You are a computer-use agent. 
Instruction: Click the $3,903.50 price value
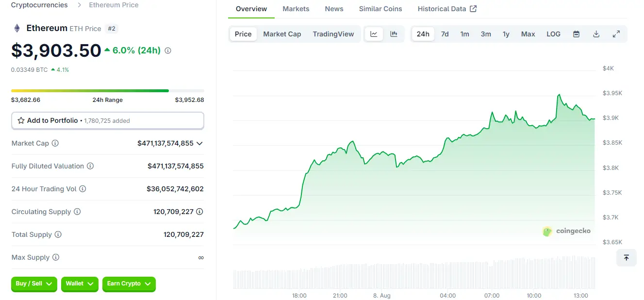tap(56, 50)
